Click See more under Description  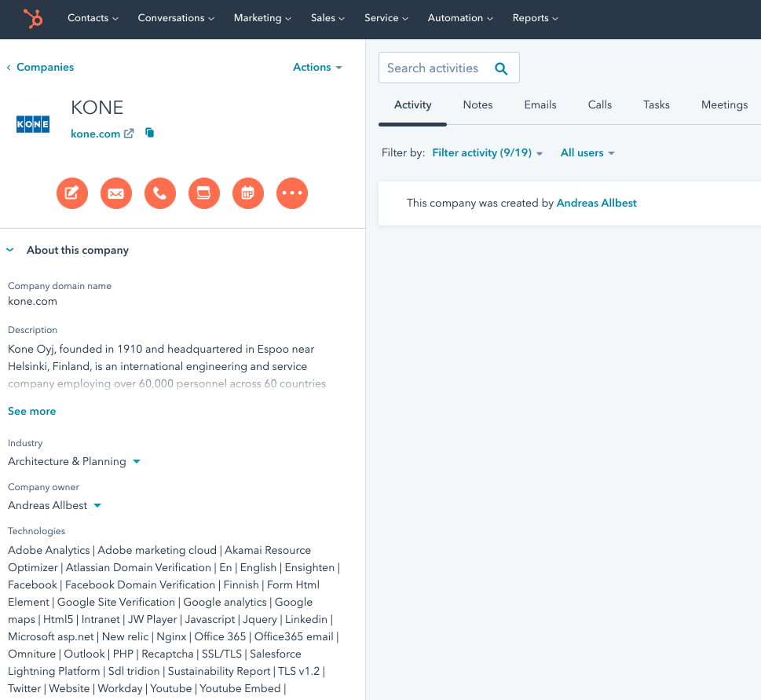click(32, 412)
